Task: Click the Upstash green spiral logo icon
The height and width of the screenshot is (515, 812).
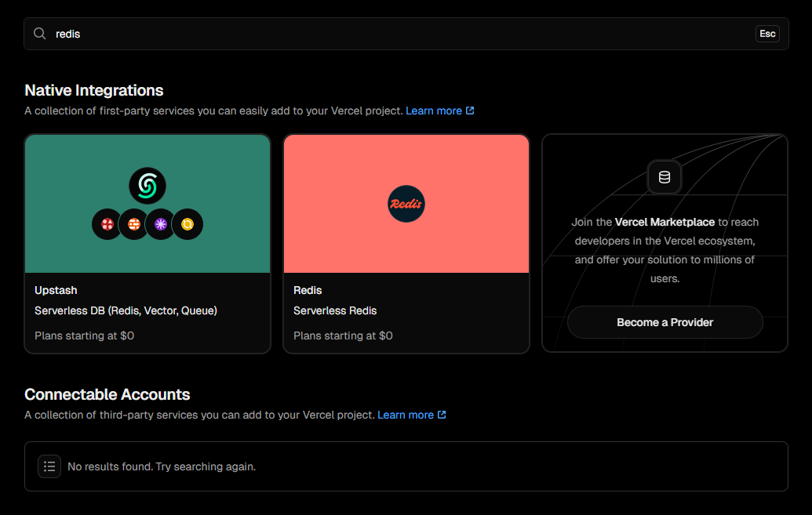Action: pyautogui.click(x=147, y=185)
